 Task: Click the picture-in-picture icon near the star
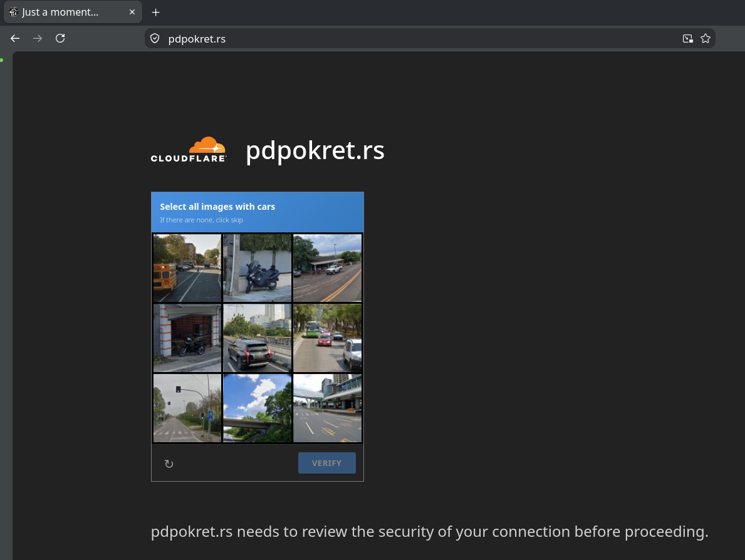(x=687, y=38)
